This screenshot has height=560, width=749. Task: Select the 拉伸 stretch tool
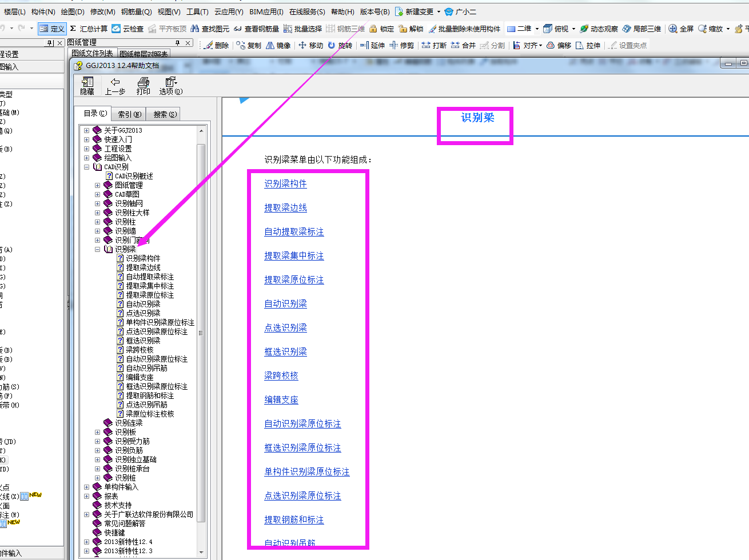coord(588,45)
